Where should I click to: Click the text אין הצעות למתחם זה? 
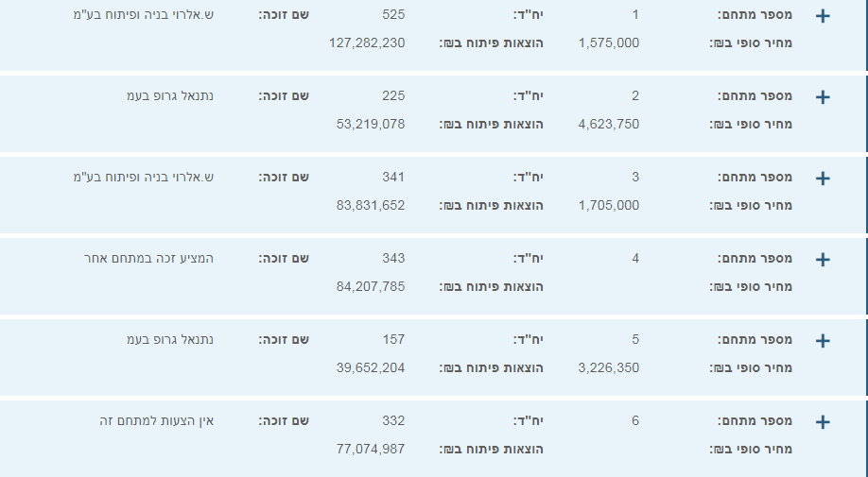click(157, 421)
